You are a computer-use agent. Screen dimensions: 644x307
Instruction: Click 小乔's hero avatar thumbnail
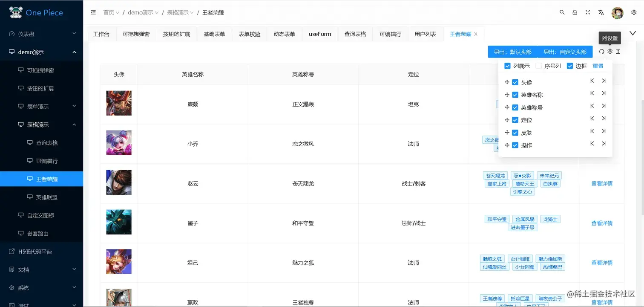pos(119,143)
